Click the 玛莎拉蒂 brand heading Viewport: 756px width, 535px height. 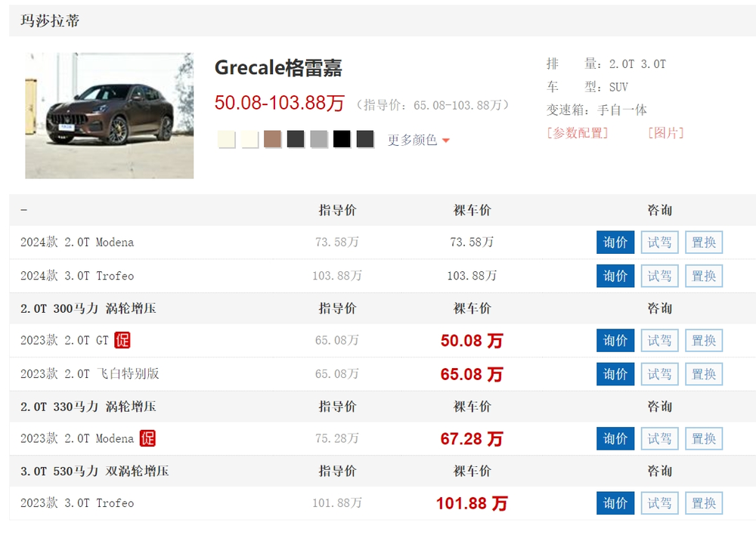click(x=50, y=20)
